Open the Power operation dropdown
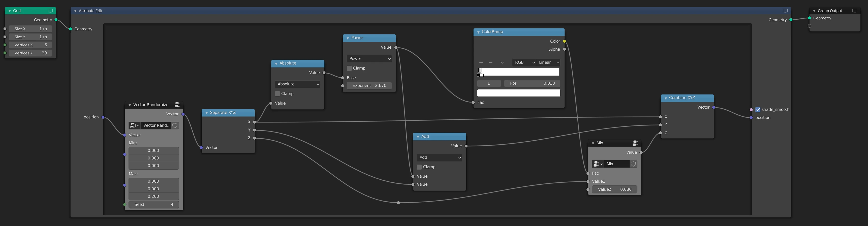 [369, 59]
